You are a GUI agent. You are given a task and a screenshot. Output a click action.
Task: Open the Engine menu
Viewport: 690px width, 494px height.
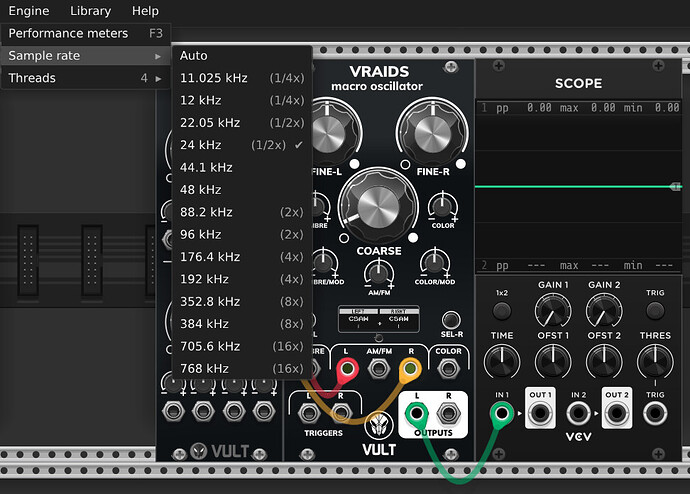pos(29,11)
